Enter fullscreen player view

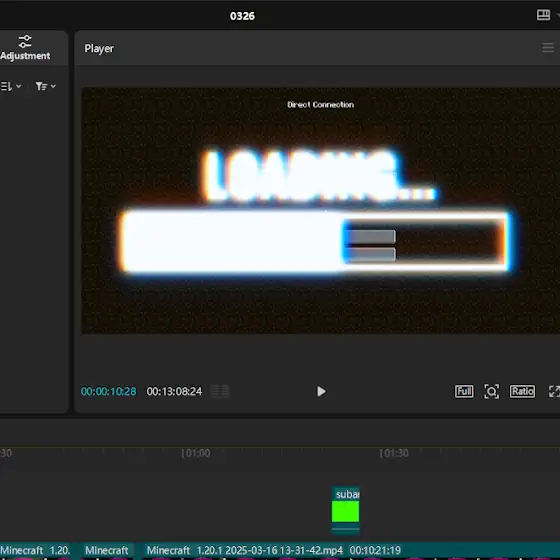tap(554, 391)
